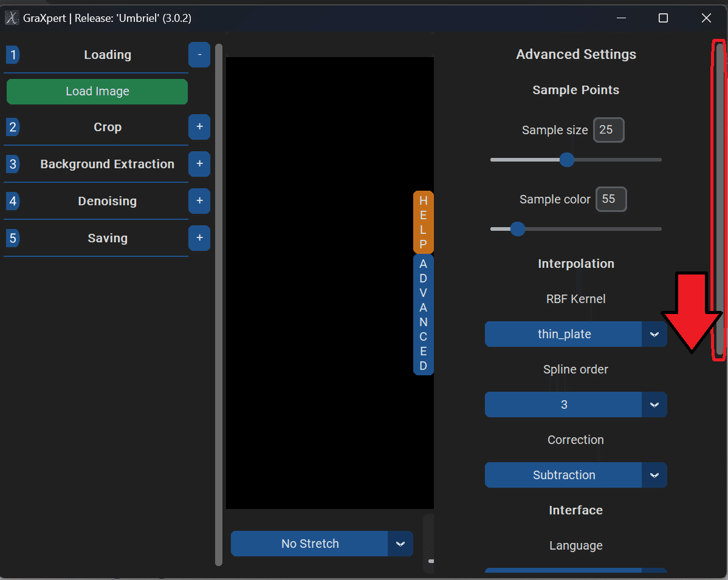Open the Loading step header

(x=108, y=55)
